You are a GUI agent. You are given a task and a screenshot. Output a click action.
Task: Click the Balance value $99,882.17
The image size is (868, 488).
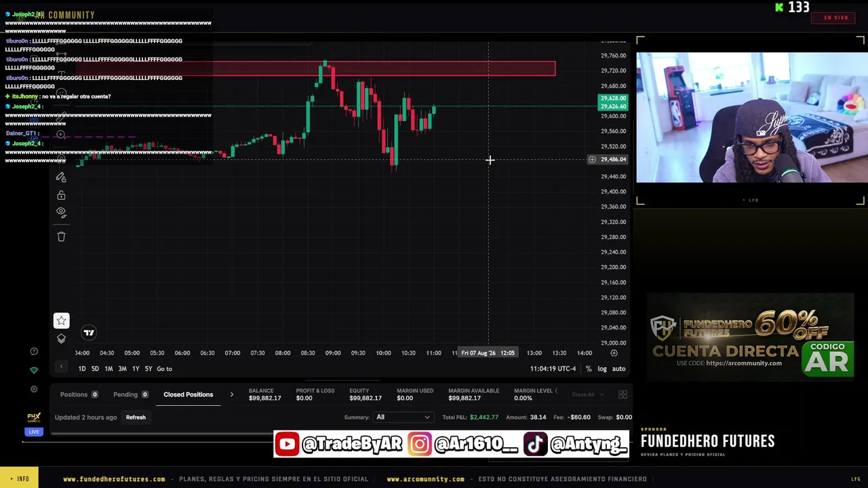264,399
